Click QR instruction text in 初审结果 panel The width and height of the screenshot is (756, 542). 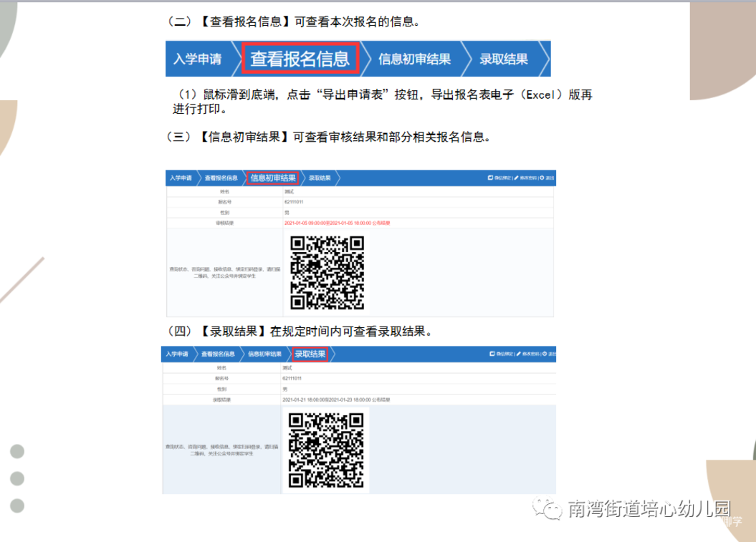click(225, 273)
